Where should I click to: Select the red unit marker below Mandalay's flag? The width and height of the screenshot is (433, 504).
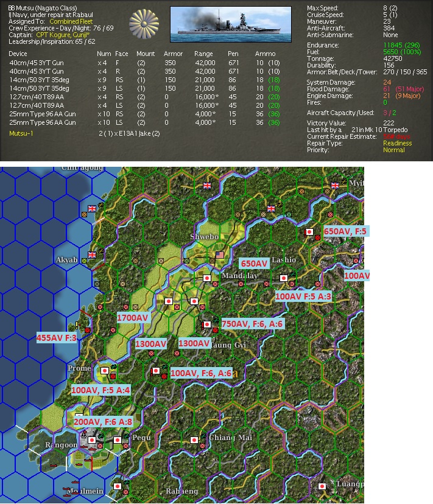[x=215, y=284]
